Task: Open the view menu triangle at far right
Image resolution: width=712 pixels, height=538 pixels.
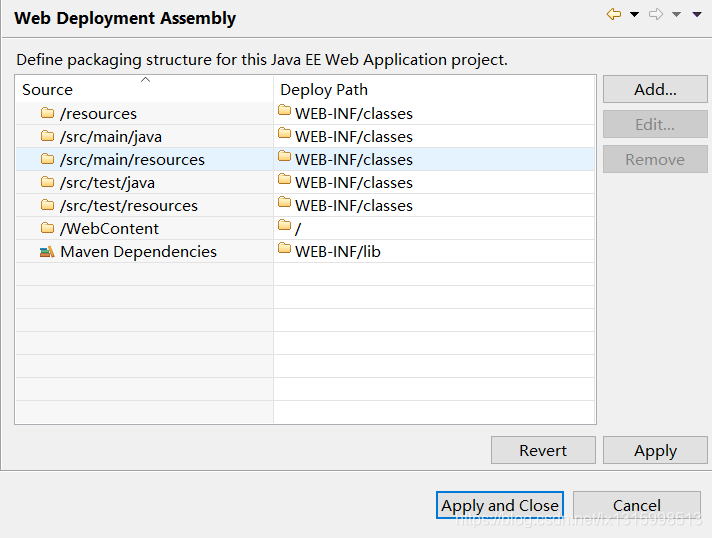Action: click(697, 15)
